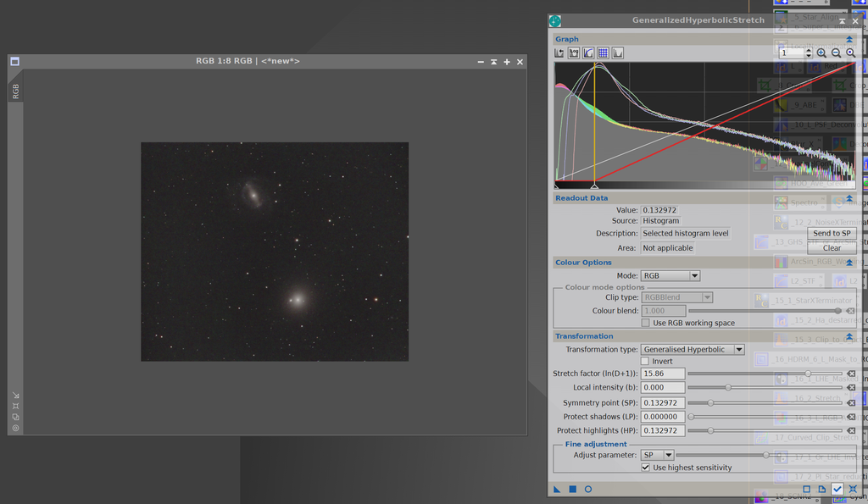The image size is (868, 504).
Task: Reset the Colour blend value
Action: (851, 311)
